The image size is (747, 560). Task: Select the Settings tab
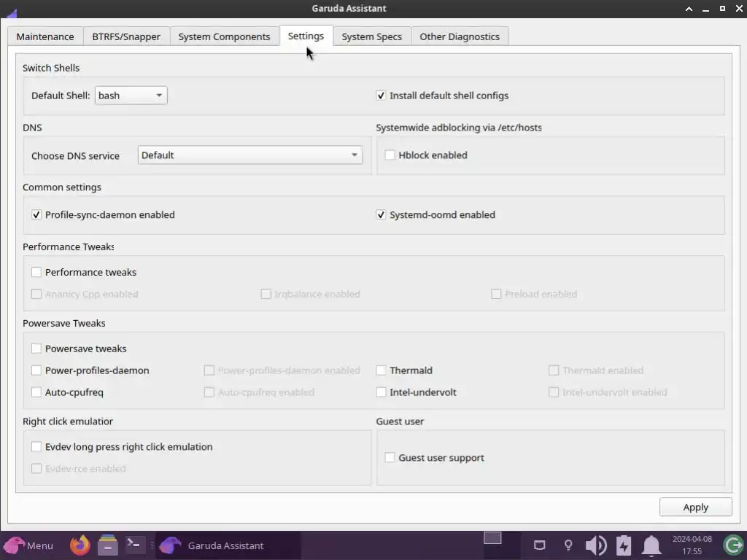306,36
